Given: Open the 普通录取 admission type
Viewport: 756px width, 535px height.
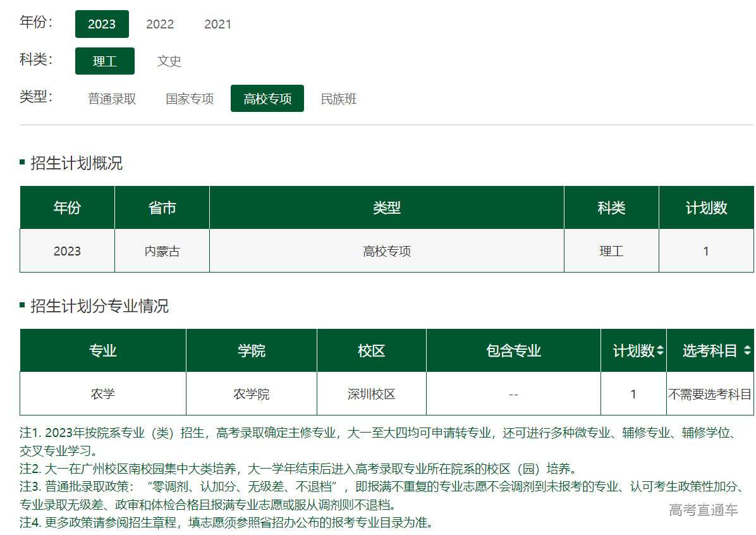Looking at the screenshot, I should point(112,99).
